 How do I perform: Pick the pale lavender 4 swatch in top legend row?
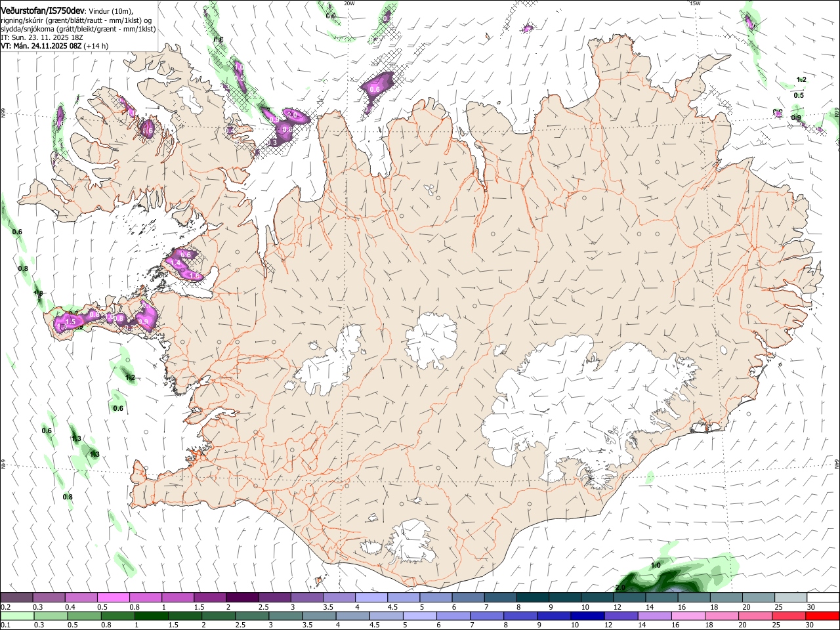coord(370,598)
